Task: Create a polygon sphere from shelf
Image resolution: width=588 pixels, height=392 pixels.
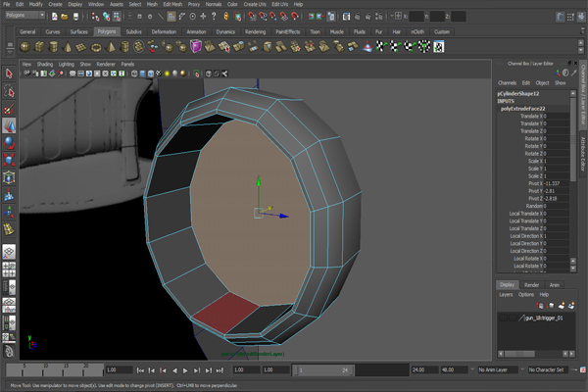Action: [x=25, y=47]
